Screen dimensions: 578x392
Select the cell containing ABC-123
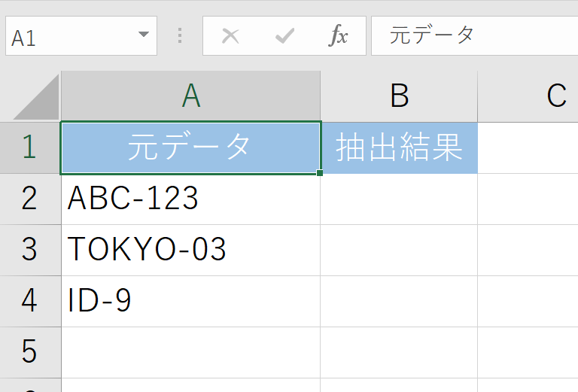coord(190,199)
